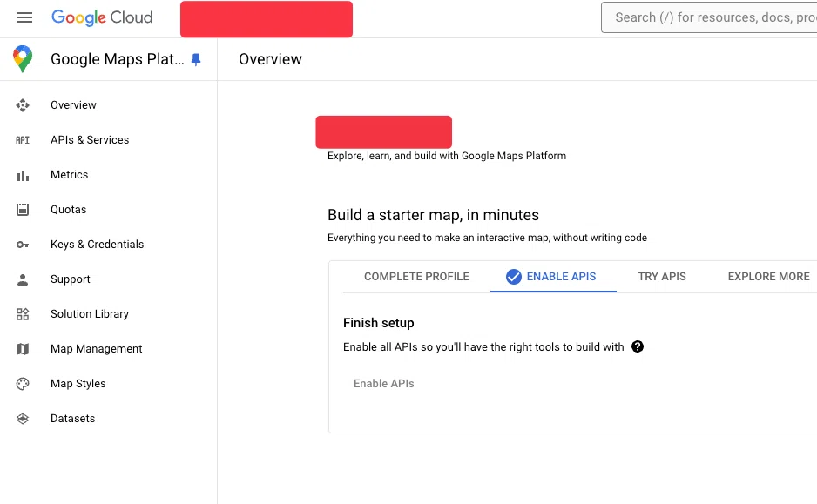This screenshot has height=504, width=817.
Task: Switch to the Try APIs tab
Action: [x=662, y=277]
